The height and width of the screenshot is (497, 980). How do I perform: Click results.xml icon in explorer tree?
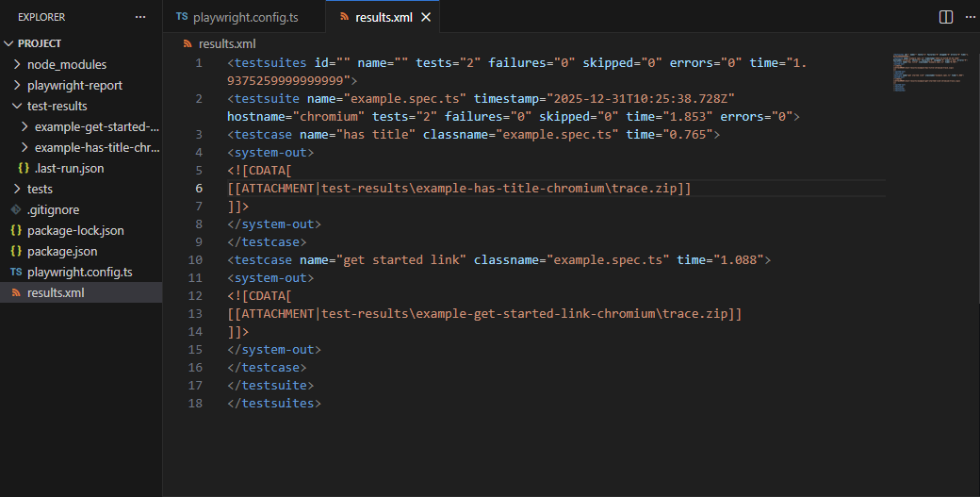point(16,292)
